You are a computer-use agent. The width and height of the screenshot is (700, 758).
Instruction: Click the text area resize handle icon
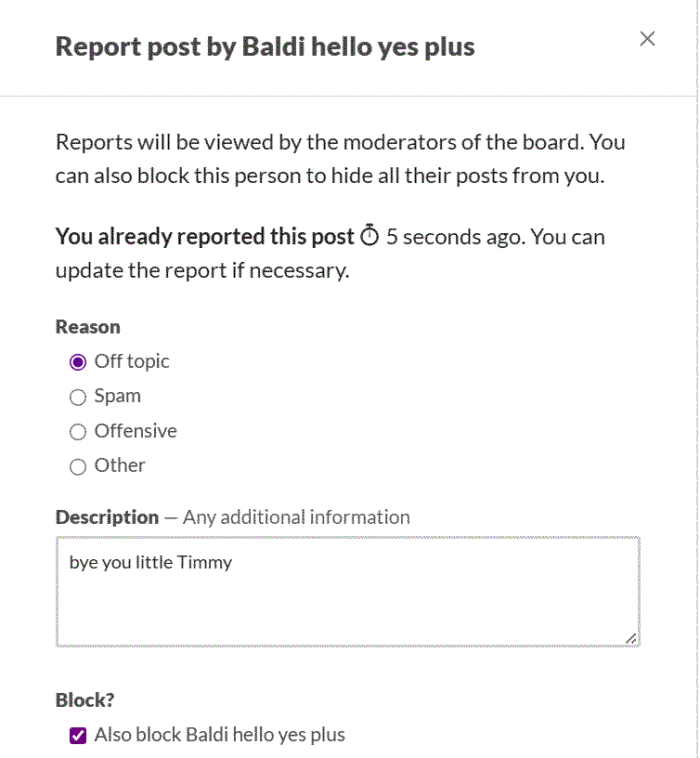(631, 638)
